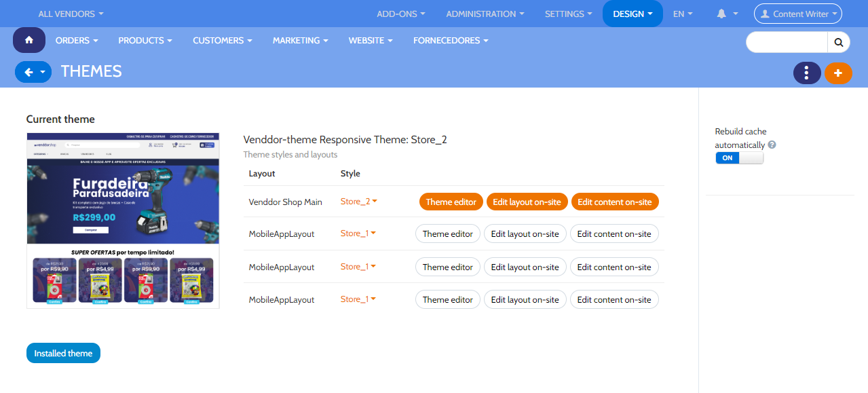Open the MARKETING menu
868x393 pixels.
(x=300, y=40)
